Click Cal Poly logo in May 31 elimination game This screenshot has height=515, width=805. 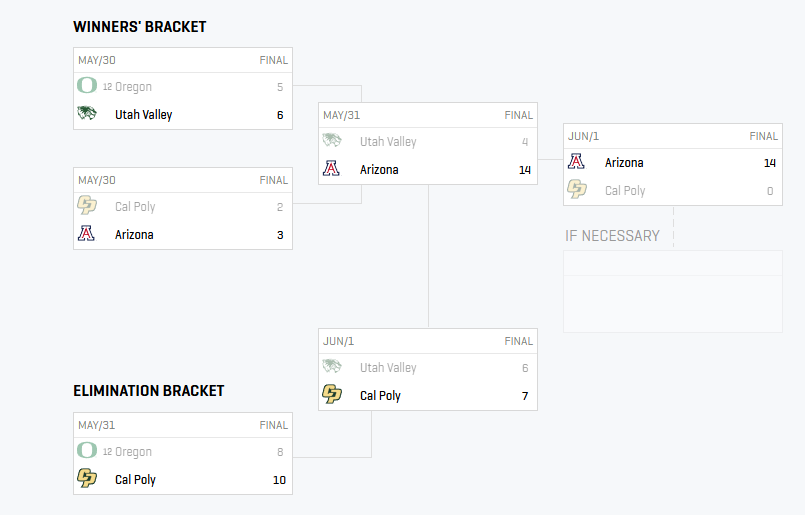[87, 478]
